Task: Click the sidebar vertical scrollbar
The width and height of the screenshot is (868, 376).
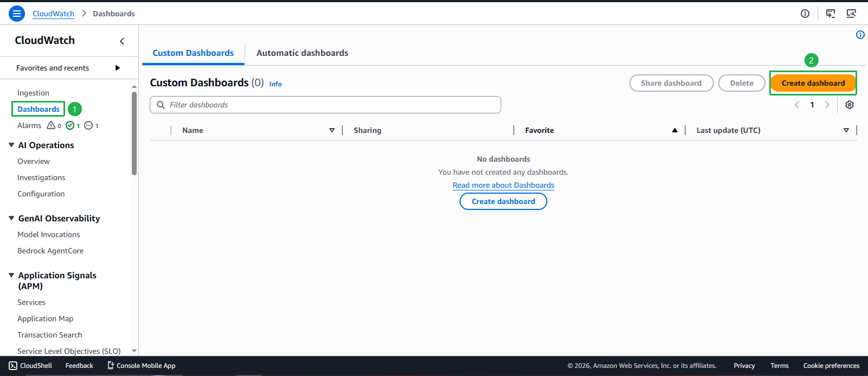Action: tap(134, 133)
